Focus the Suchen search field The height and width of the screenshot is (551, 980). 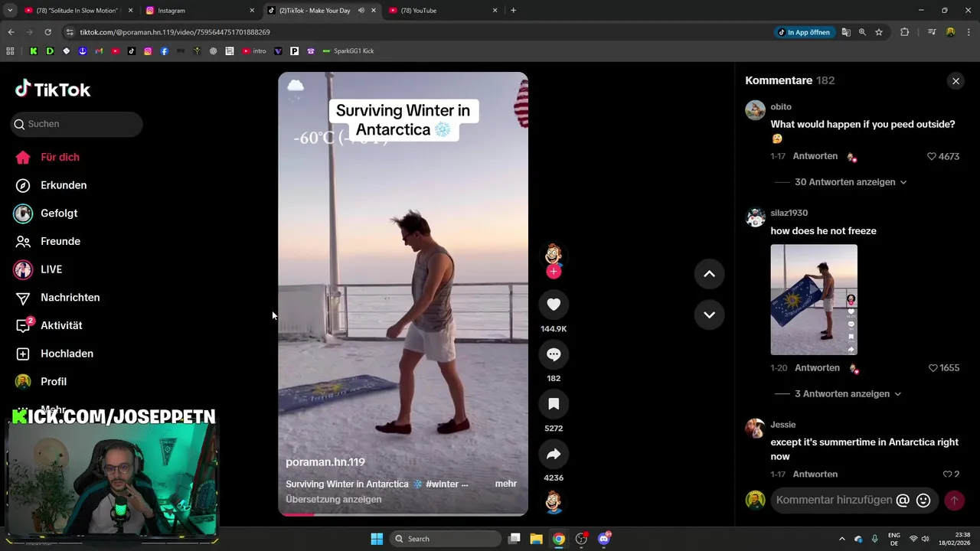coord(77,124)
